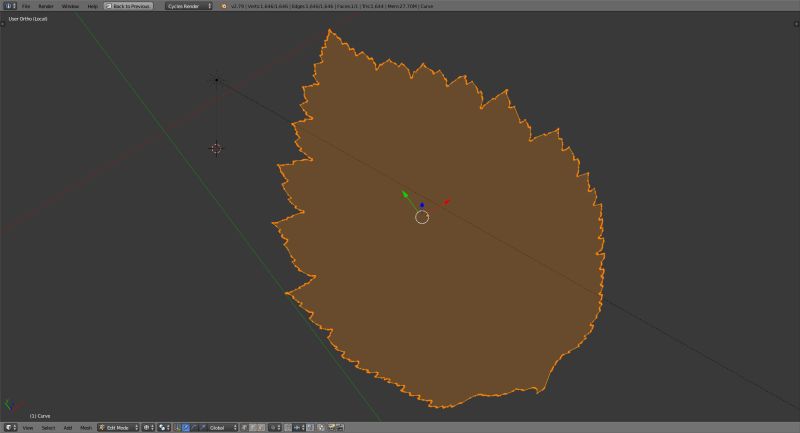Click the scene statistics text in header
The image size is (800, 433).
(332, 6)
